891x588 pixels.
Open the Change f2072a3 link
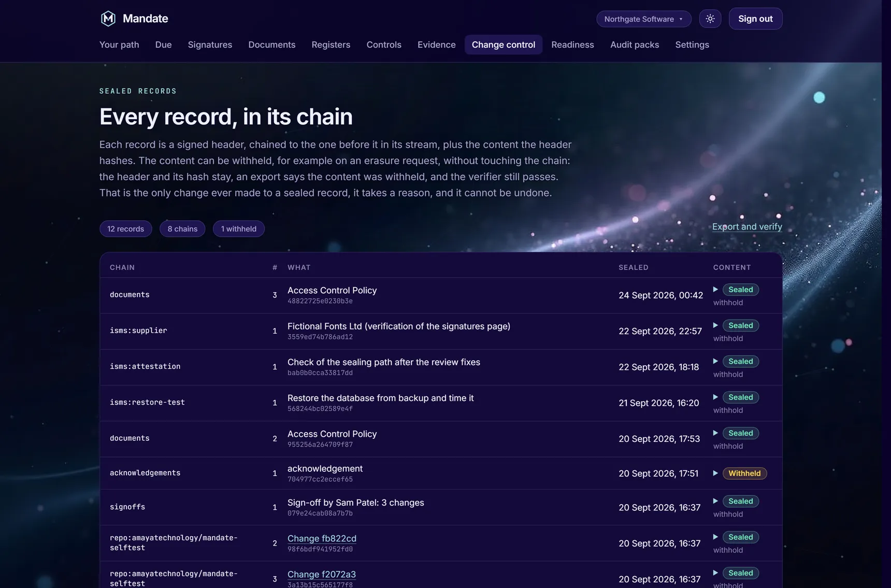click(x=322, y=574)
